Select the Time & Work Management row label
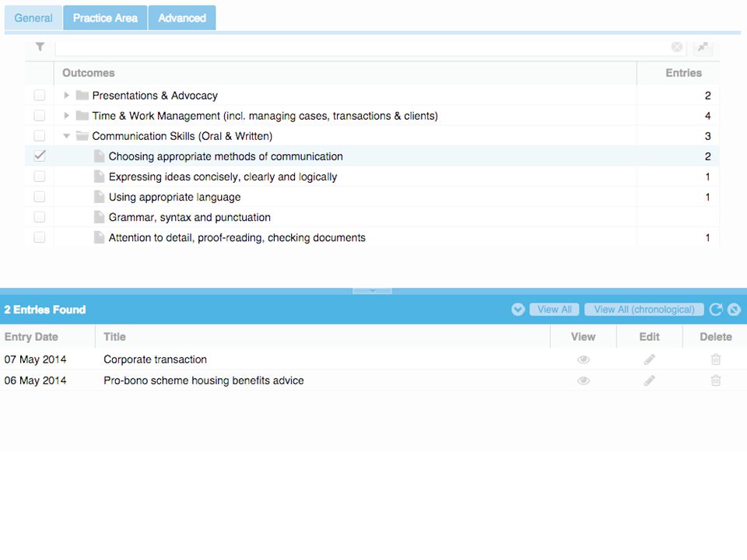 (x=265, y=116)
